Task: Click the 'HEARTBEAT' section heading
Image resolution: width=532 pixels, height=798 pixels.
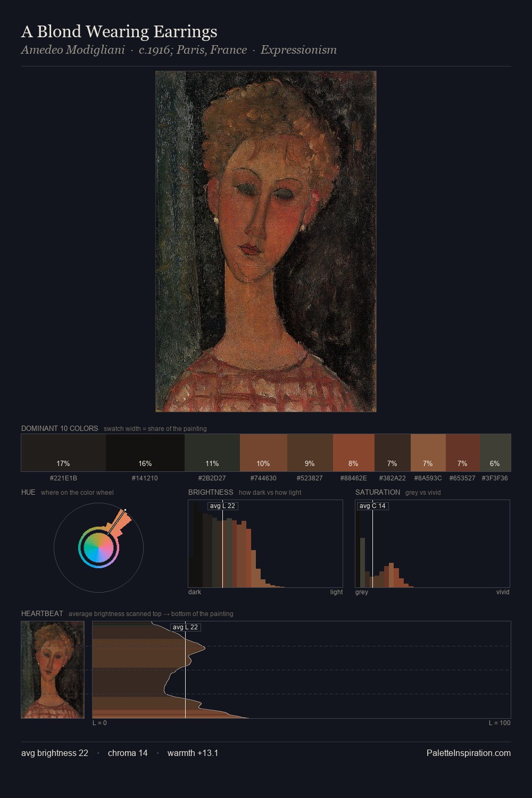Action: pyautogui.click(x=42, y=613)
